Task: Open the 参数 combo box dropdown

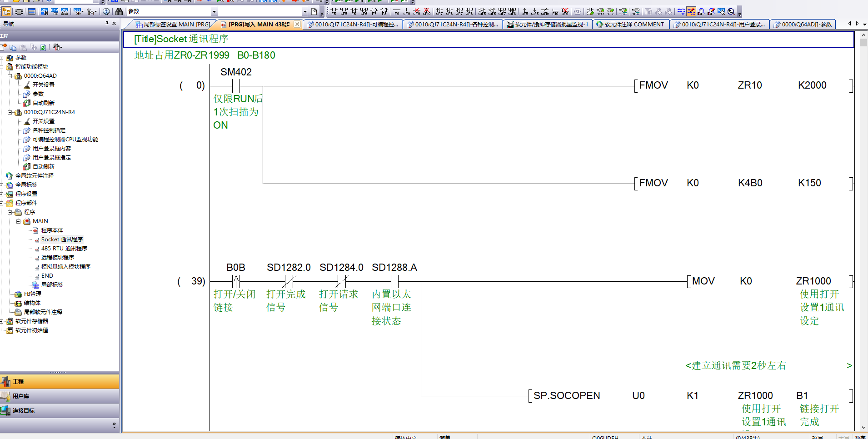Action: tap(214, 12)
